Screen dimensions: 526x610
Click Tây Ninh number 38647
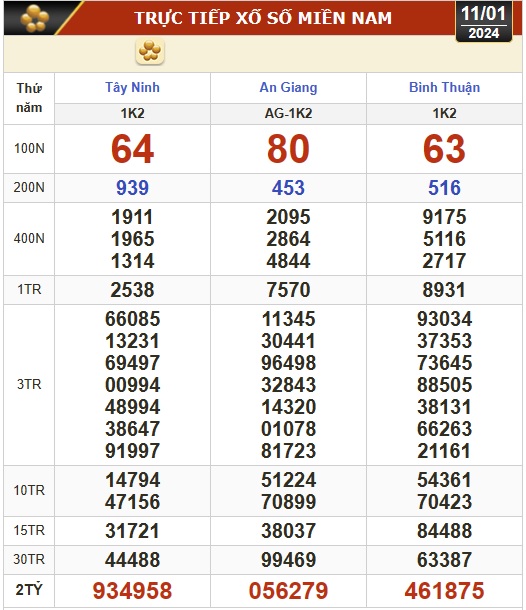(x=132, y=429)
